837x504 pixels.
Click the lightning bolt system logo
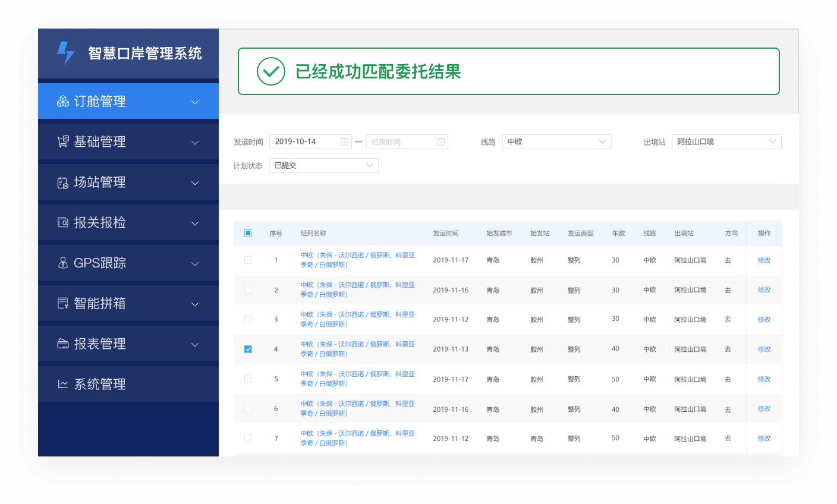(66, 53)
